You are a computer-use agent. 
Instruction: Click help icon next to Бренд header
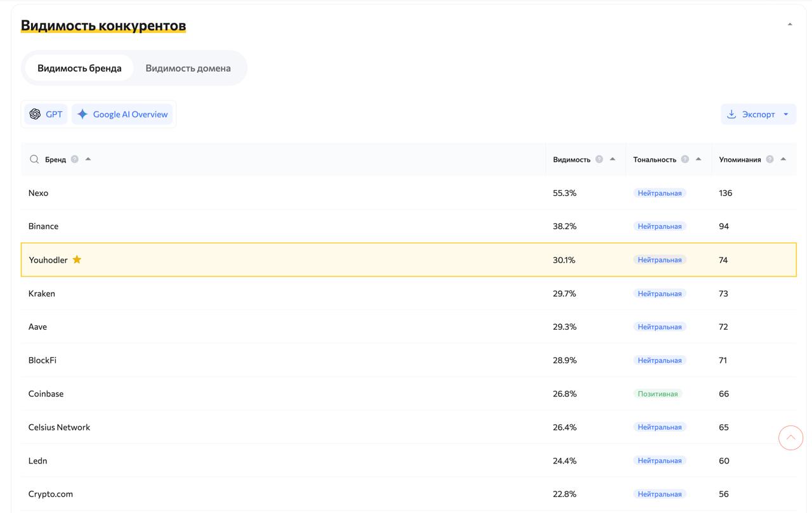pos(75,159)
